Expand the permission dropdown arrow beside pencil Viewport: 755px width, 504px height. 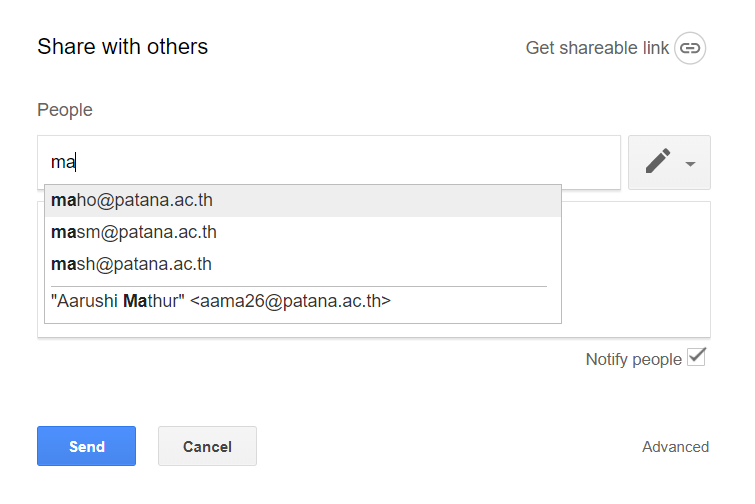point(690,164)
